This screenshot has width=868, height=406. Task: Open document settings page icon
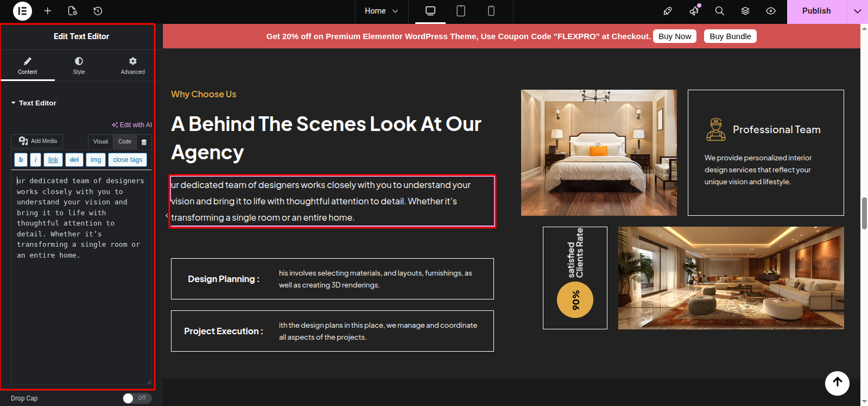[x=73, y=11]
